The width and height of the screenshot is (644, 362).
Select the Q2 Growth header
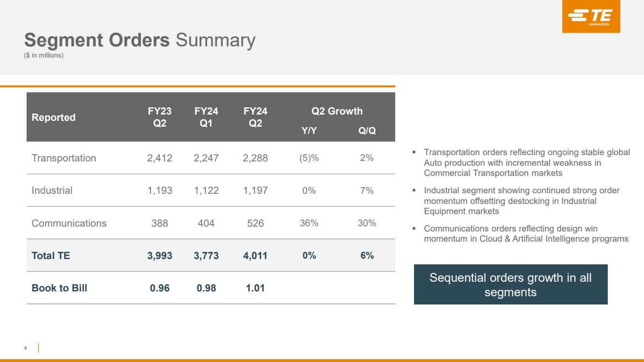(337, 111)
